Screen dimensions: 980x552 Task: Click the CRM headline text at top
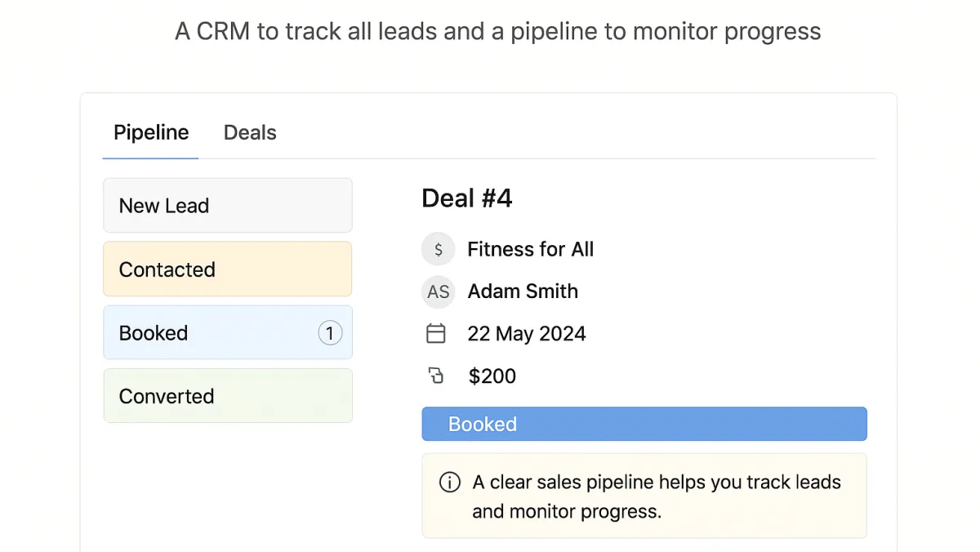point(498,32)
